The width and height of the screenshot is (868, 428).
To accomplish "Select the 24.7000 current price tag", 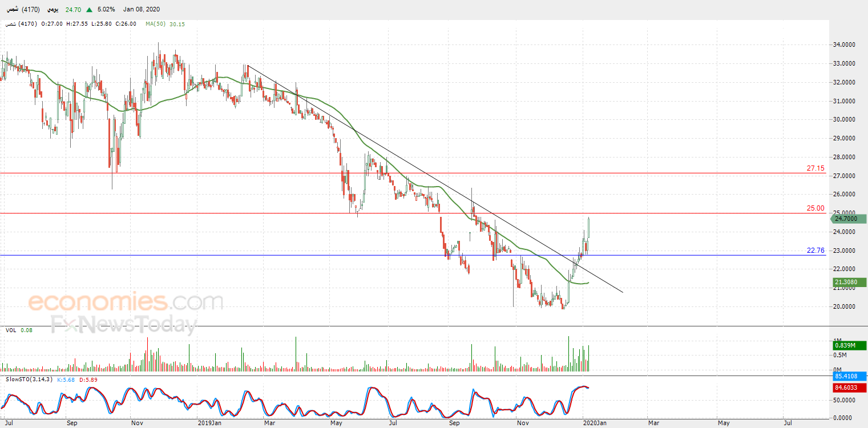I will (x=847, y=219).
